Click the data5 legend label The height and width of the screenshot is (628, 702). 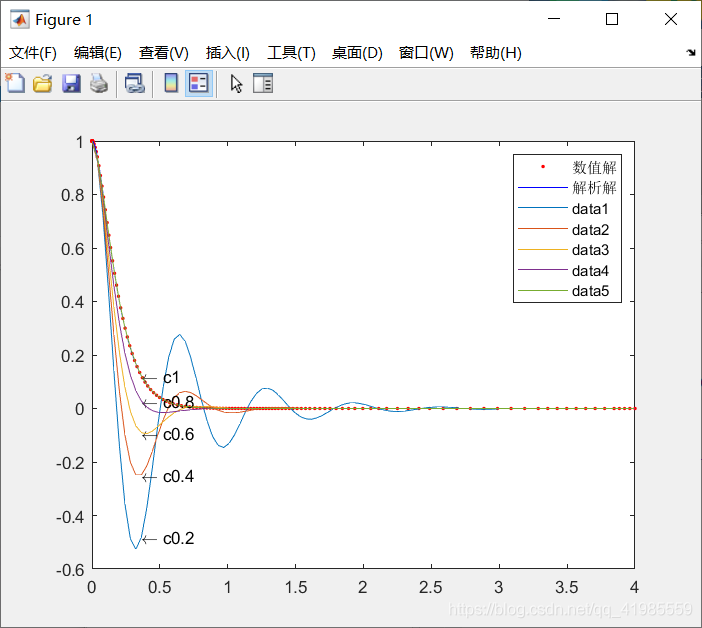pos(590,291)
